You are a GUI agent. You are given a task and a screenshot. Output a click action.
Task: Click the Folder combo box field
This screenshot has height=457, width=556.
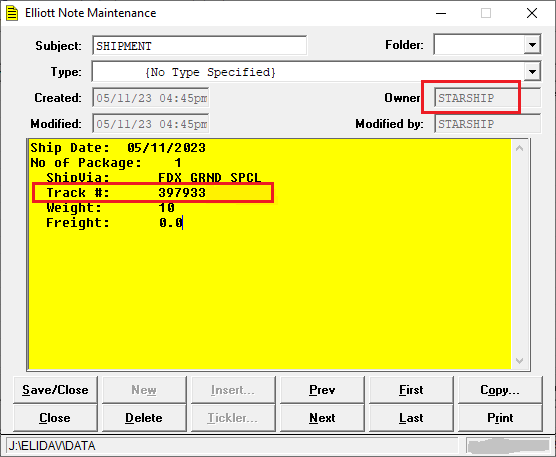tap(479, 45)
